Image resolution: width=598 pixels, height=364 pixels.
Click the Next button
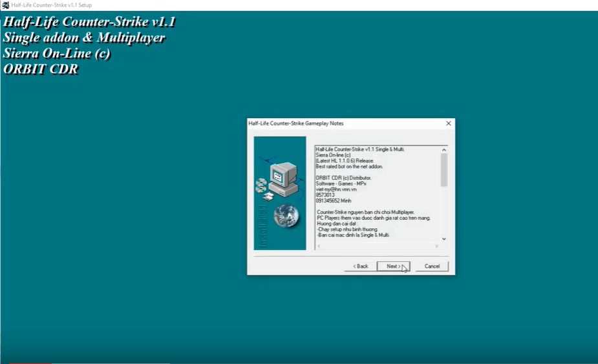point(393,266)
